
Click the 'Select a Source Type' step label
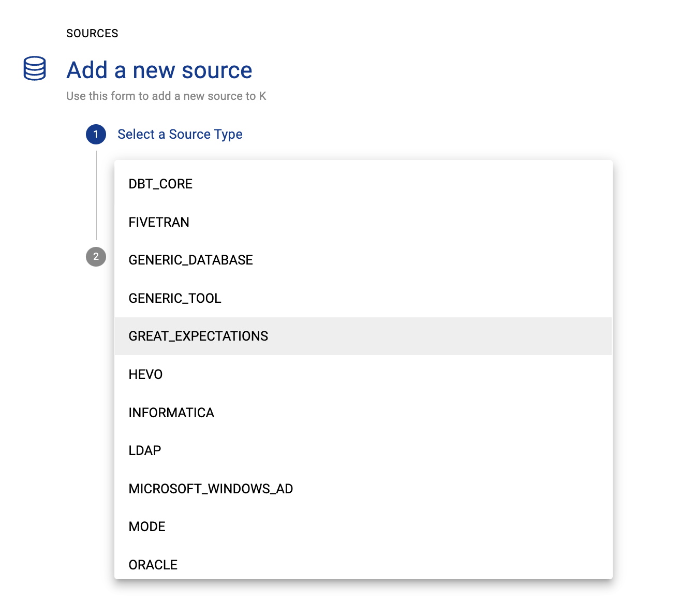[x=180, y=135]
